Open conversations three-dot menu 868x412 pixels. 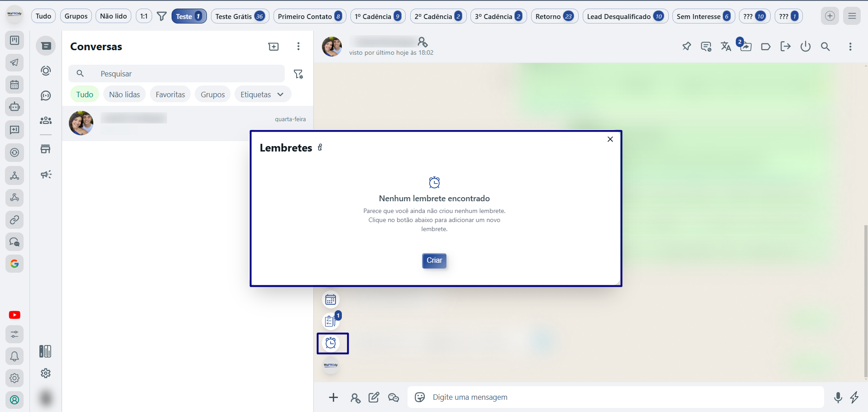pyautogui.click(x=298, y=47)
